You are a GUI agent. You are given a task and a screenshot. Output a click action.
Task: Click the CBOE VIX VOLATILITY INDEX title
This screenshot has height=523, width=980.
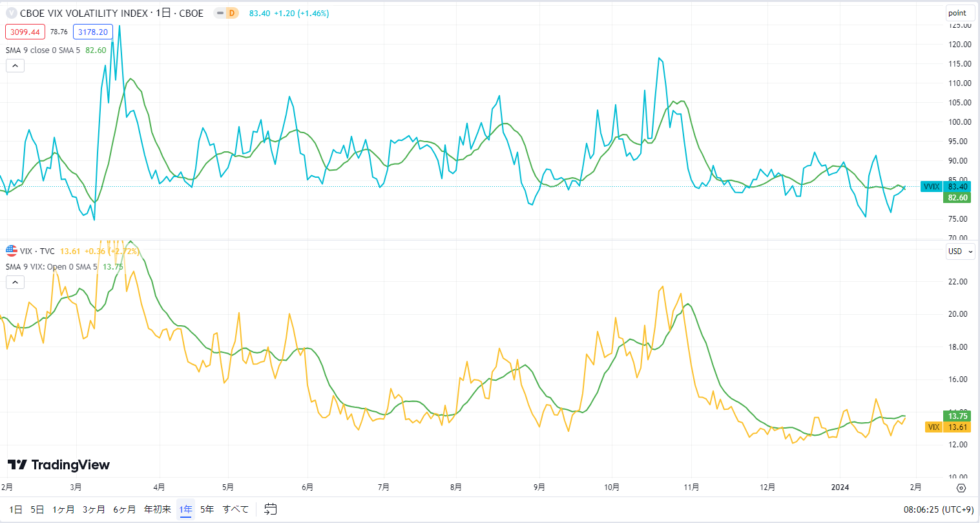pyautogui.click(x=112, y=13)
